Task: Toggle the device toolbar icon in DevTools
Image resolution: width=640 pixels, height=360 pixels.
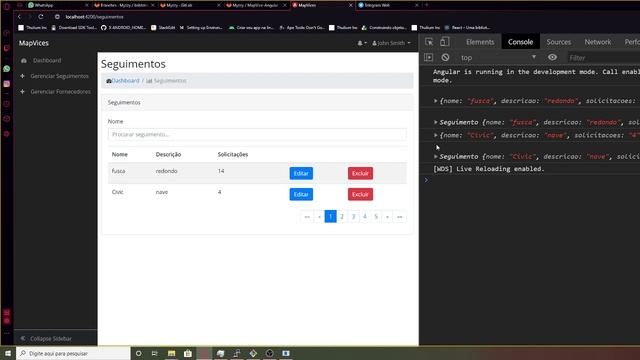Action: pos(444,42)
